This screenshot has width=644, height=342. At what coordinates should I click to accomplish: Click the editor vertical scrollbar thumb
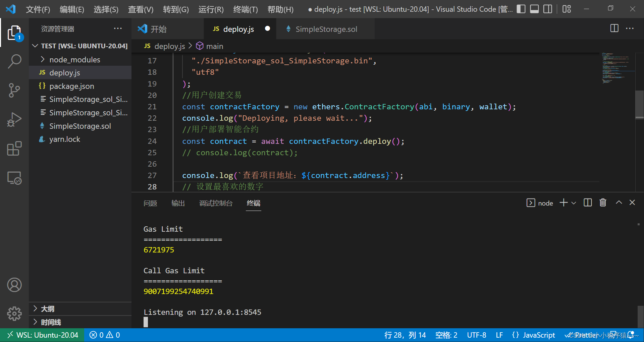pyautogui.click(x=639, y=105)
